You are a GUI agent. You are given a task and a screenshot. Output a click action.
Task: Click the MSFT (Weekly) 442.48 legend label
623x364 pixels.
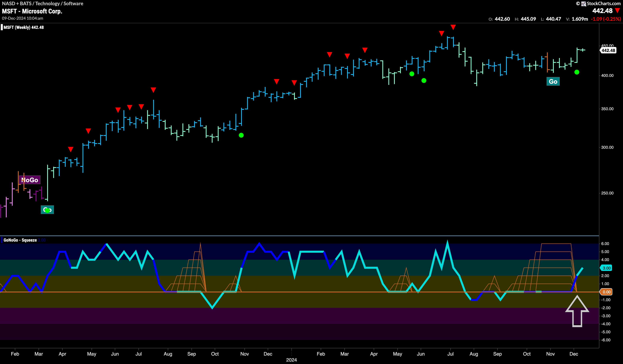pyautogui.click(x=23, y=27)
